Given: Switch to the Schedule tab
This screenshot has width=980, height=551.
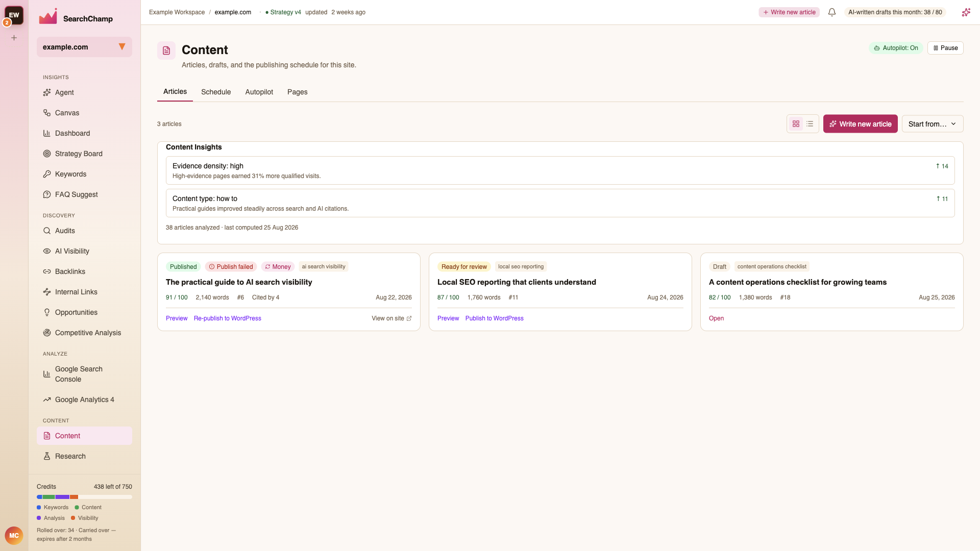Looking at the screenshot, I should tap(216, 92).
